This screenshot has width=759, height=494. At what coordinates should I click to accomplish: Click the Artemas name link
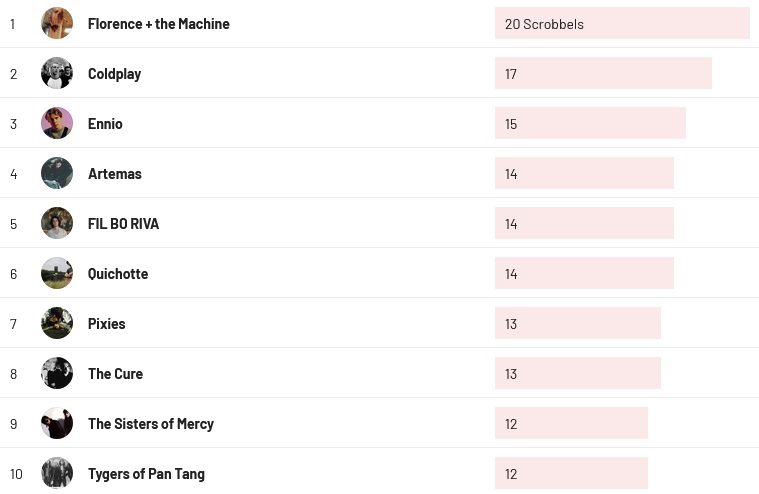click(114, 174)
